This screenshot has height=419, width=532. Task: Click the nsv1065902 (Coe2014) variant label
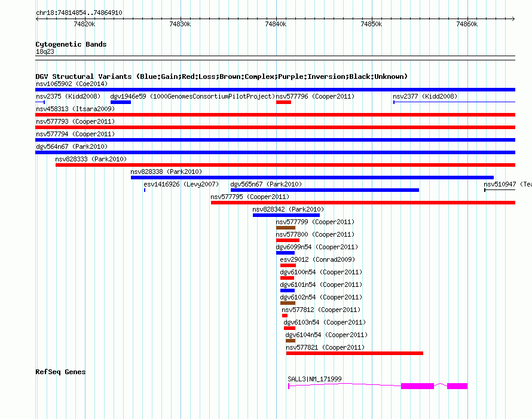coord(72,84)
